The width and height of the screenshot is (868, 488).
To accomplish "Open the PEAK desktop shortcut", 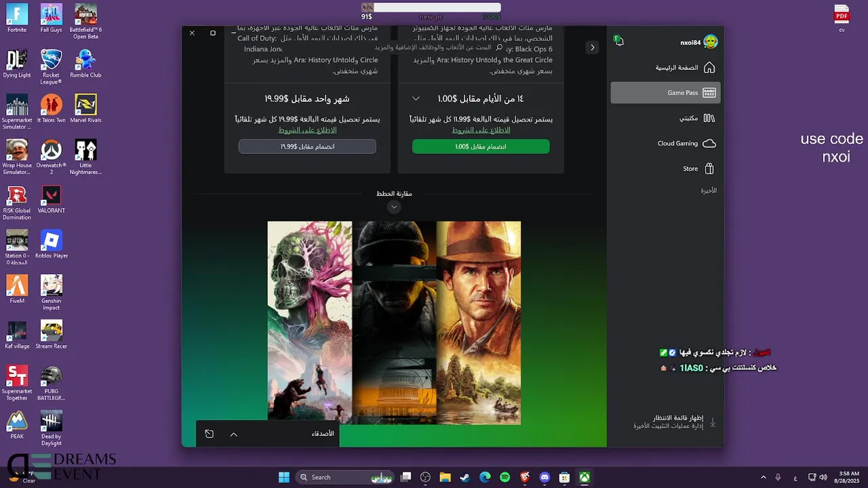I will pos(17,425).
